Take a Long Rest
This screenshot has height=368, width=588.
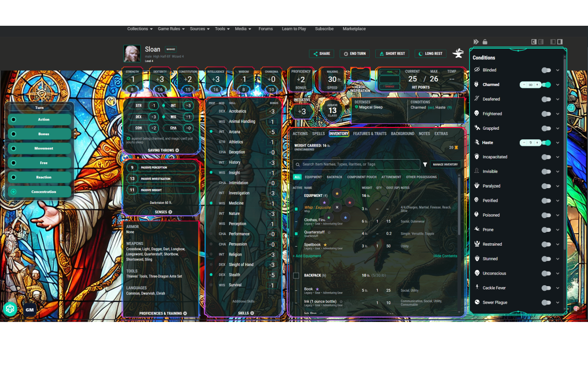pos(430,53)
